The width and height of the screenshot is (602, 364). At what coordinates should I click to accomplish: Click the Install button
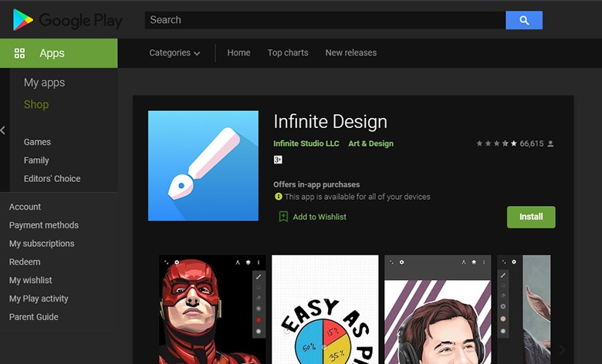coord(531,217)
